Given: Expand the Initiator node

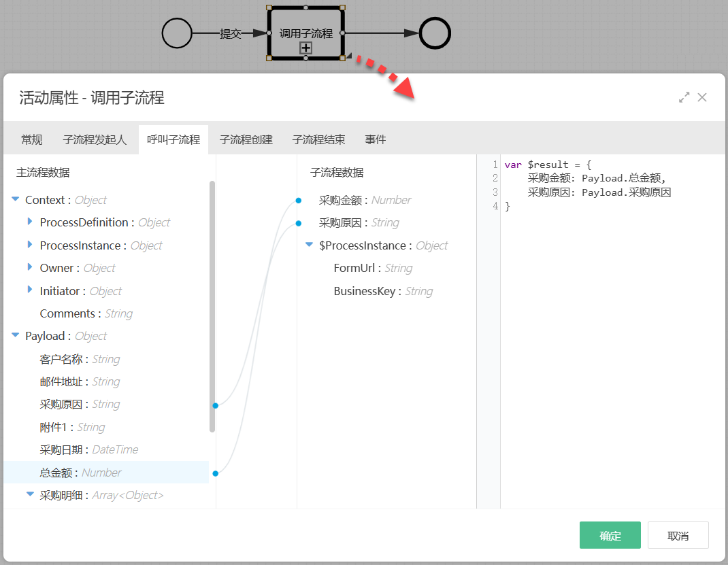Looking at the screenshot, I should coord(30,290).
